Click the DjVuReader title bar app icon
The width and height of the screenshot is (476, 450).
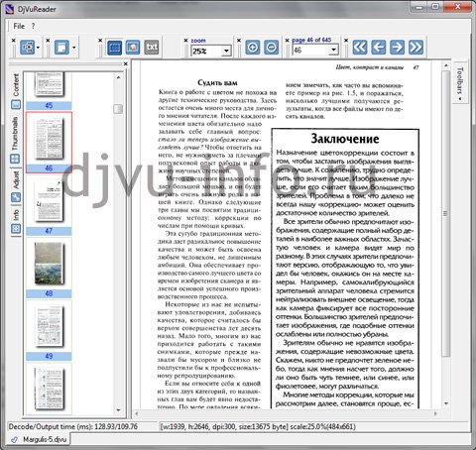click(x=10, y=9)
